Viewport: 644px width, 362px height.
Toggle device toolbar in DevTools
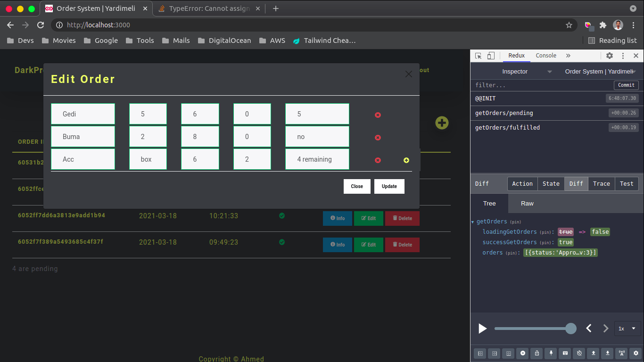click(x=491, y=56)
